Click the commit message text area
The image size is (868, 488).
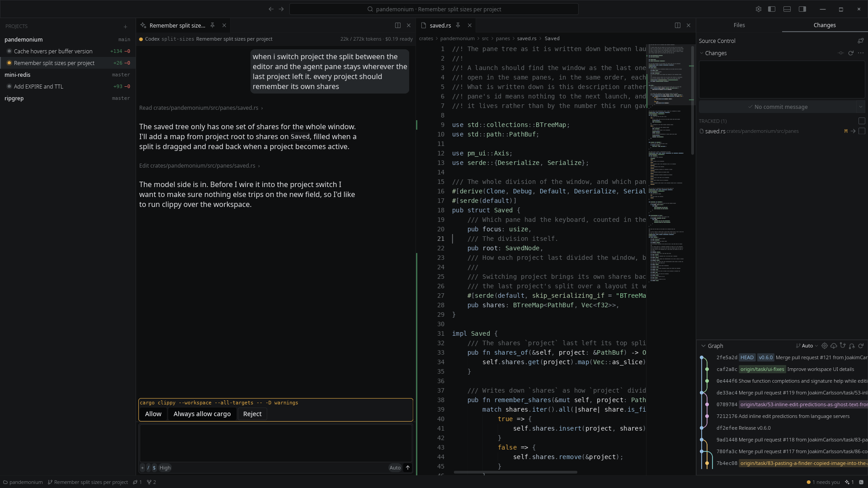pos(782,80)
